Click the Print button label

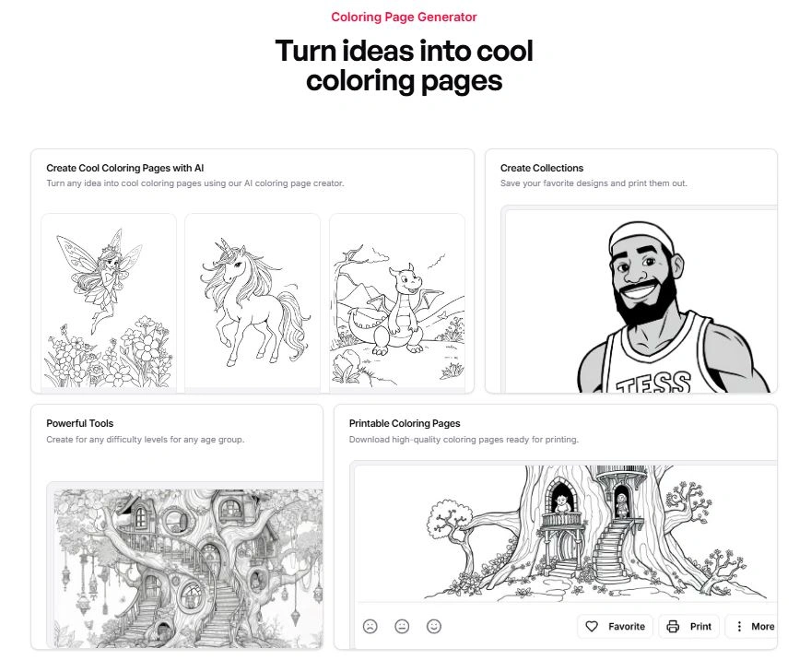point(700,627)
